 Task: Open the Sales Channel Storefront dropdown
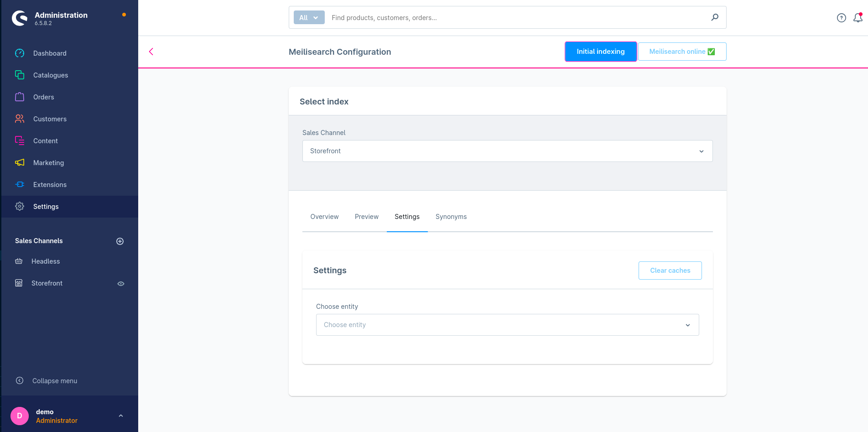coord(507,151)
